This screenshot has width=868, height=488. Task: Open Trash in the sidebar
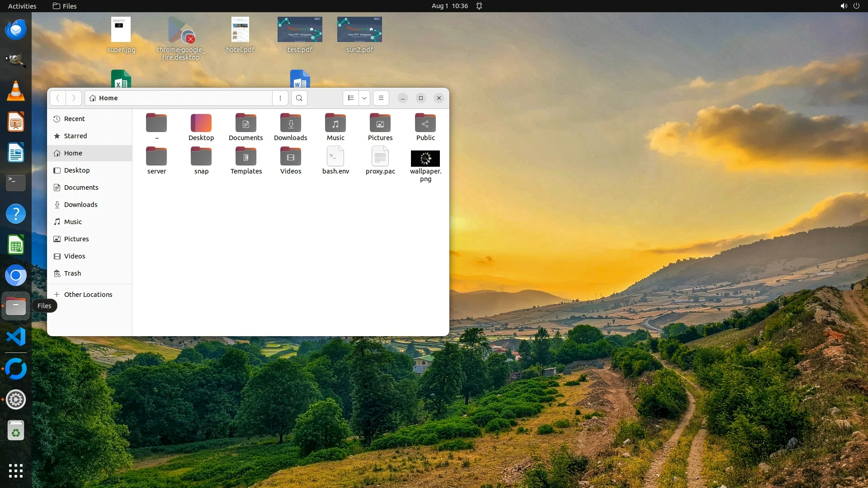point(72,273)
